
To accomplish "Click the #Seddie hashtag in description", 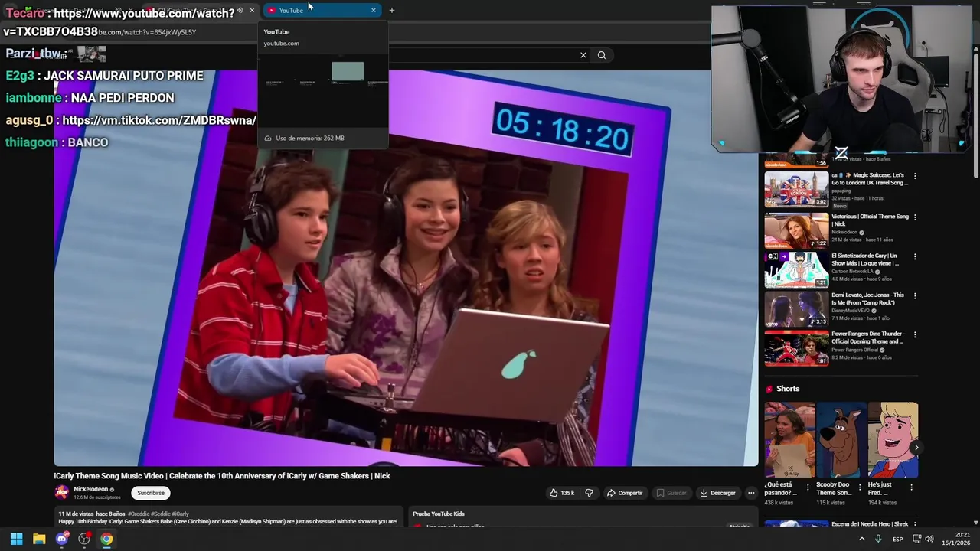I will pos(161,514).
